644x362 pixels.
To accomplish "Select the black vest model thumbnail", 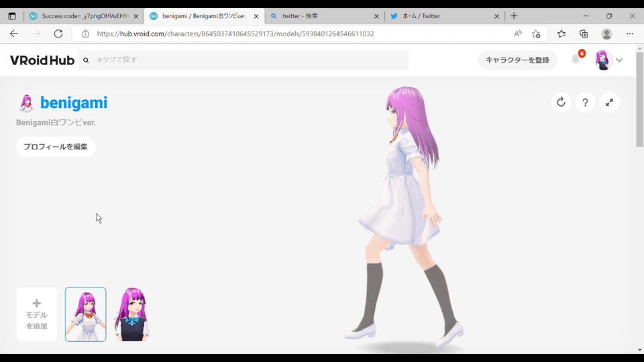I will pyautogui.click(x=132, y=314).
